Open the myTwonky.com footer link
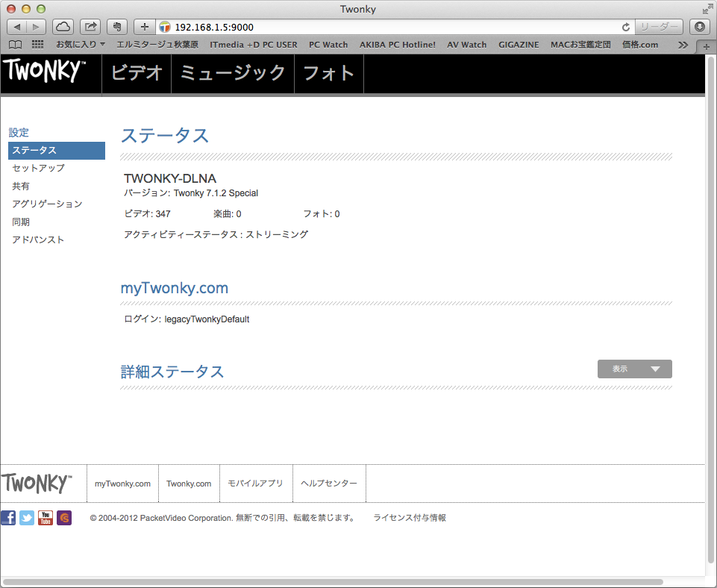 click(x=122, y=484)
